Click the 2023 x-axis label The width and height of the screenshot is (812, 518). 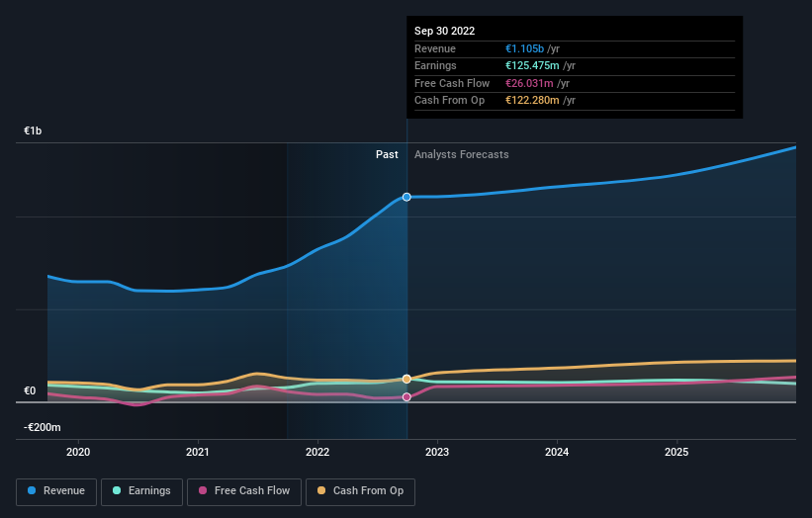click(437, 452)
